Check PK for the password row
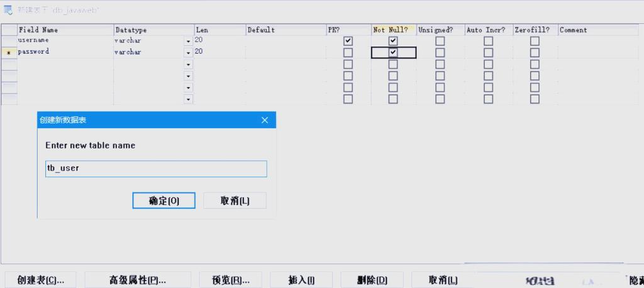The width and height of the screenshot is (644, 288). 348,53
